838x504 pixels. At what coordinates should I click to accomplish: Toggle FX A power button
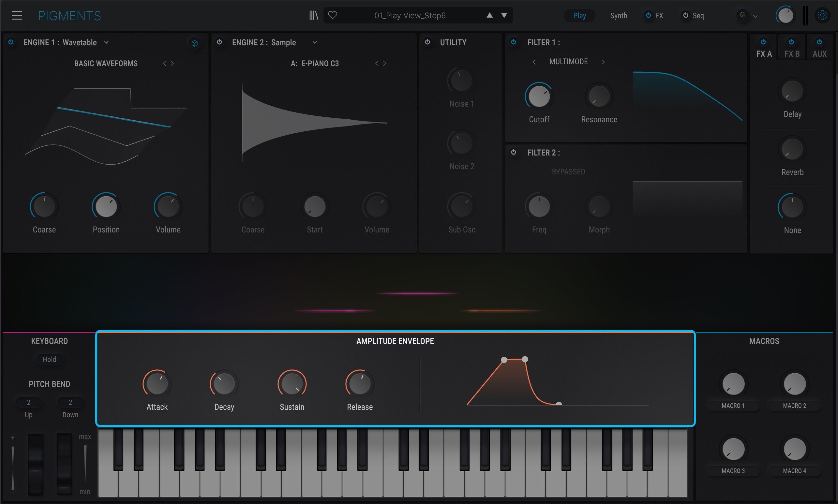(x=763, y=42)
